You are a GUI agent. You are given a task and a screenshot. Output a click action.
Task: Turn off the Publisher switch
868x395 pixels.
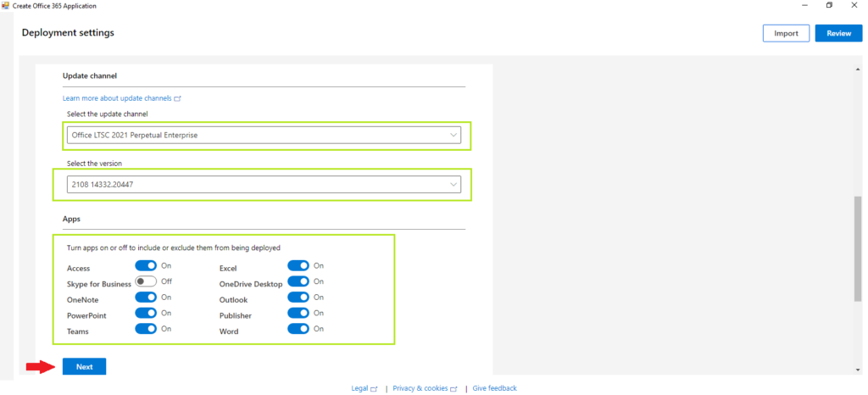pyautogui.click(x=298, y=313)
